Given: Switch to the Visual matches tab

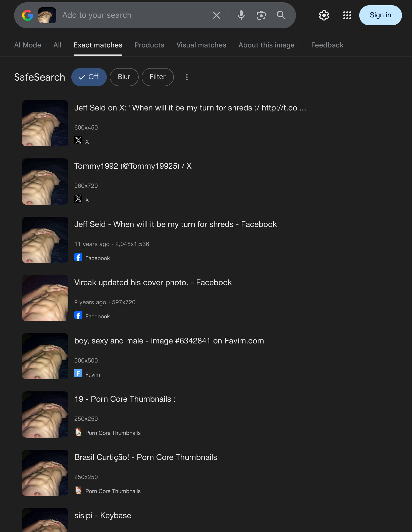Looking at the screenshot, I should tap(201, 45).
